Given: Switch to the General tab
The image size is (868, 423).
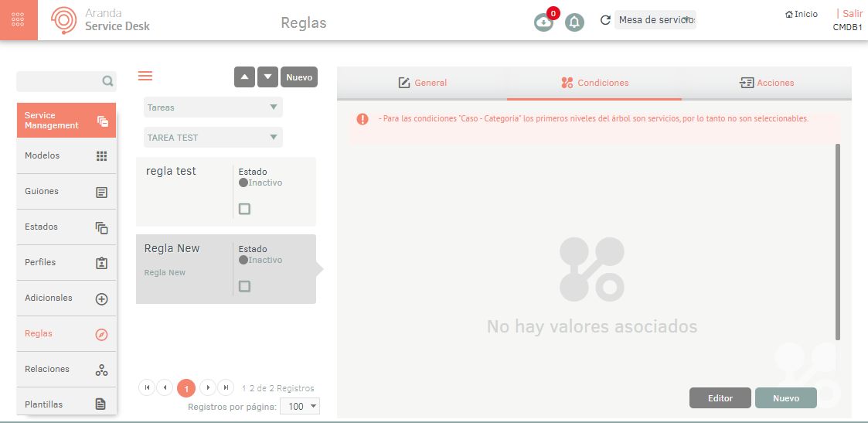Looking at the screenshot, I should click(x=422, y=83).
